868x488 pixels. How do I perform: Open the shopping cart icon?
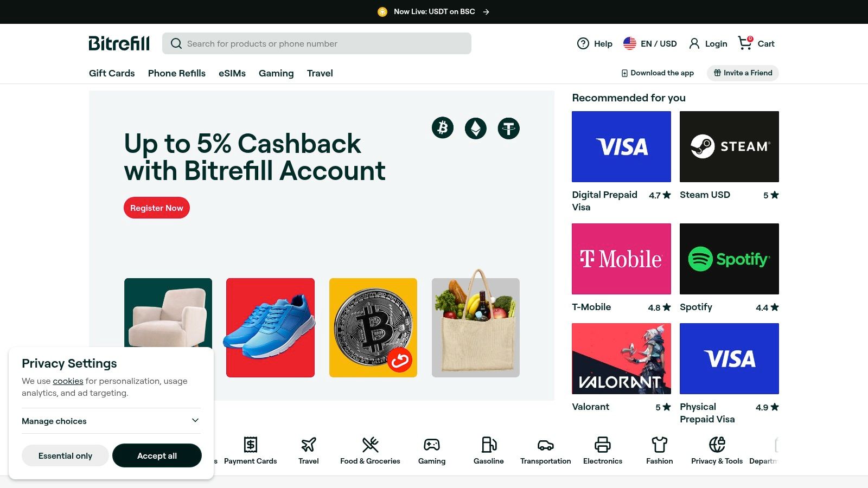[x=745, y=43]
